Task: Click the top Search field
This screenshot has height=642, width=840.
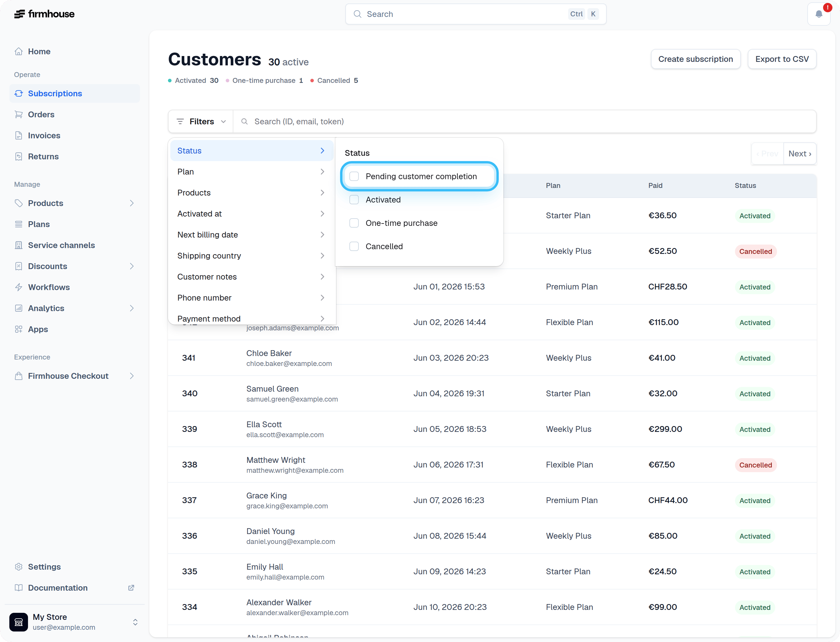Action: pyautogui.click(x=476, y=14)
